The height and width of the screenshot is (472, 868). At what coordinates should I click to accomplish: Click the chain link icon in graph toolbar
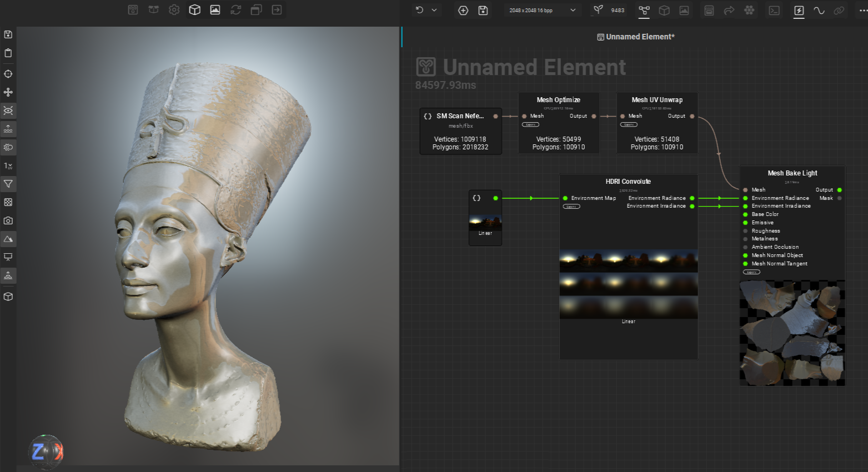pyautogui.click(x=839, y=11)
